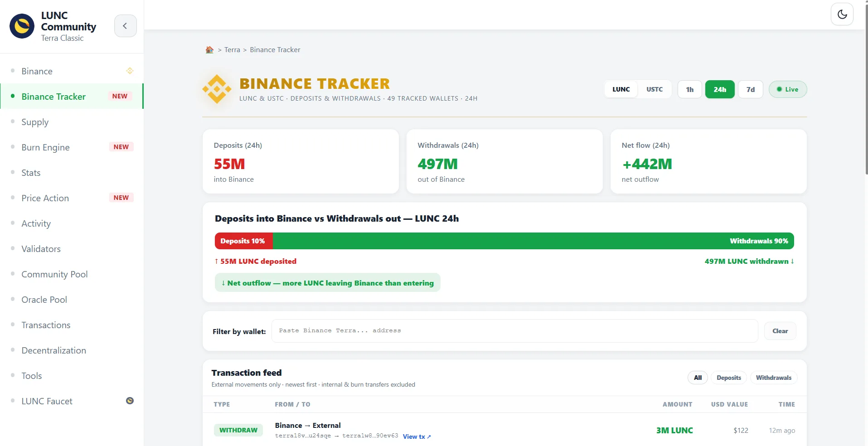The height and width of the screenshot is (446, 868).
Task: Click the large Binance Tracker logo
Action: 217,89
